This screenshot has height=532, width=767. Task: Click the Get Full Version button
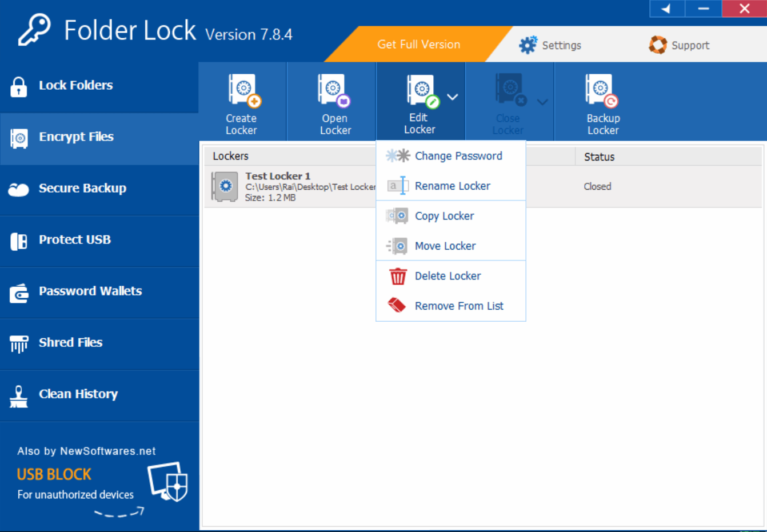[418, 44]
